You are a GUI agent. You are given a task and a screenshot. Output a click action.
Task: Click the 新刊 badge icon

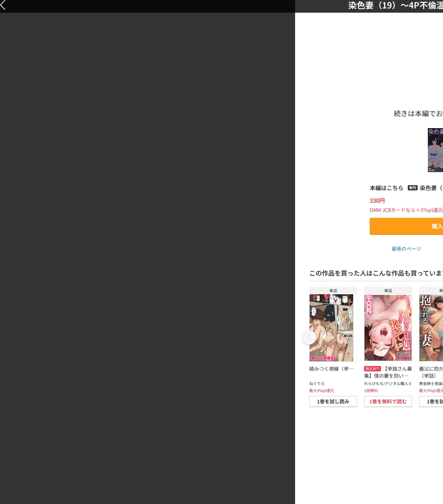coord(413,188)
